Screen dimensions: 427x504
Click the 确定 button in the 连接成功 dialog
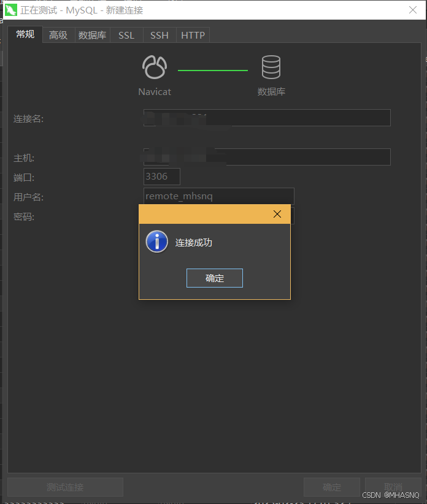215,278
